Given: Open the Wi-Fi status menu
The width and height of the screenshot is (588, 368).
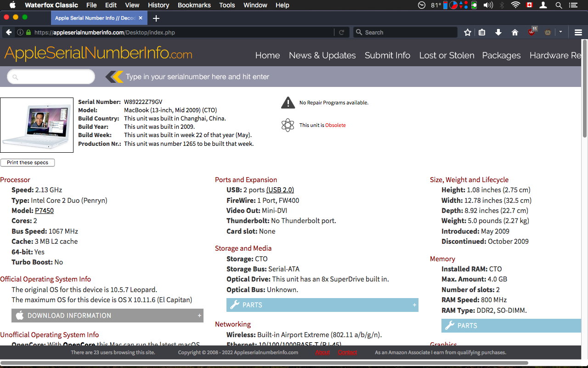Looking at the screenshot, I should pos(515,5).
